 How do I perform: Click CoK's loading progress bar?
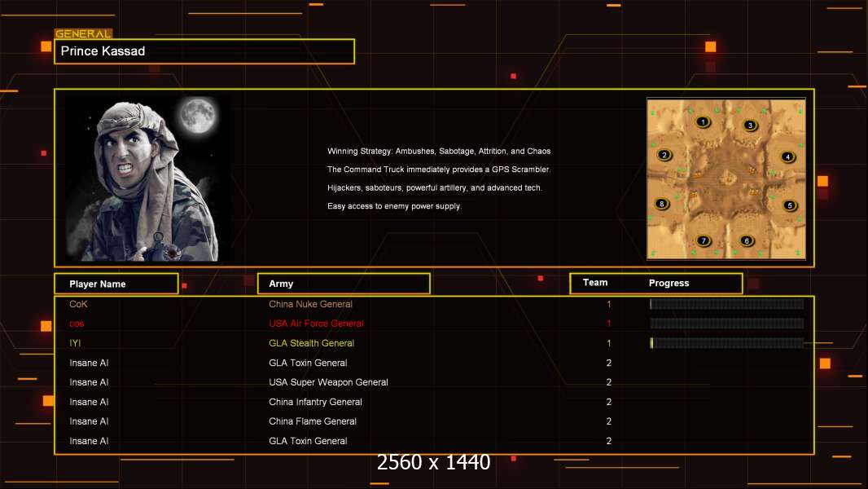[x=726, y=303]
